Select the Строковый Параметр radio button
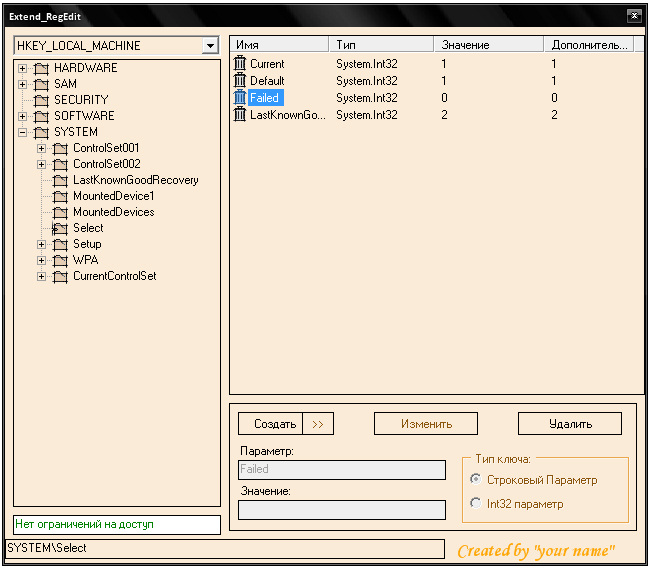This screenshot has width=650, height=568. (x=475, y=480)
